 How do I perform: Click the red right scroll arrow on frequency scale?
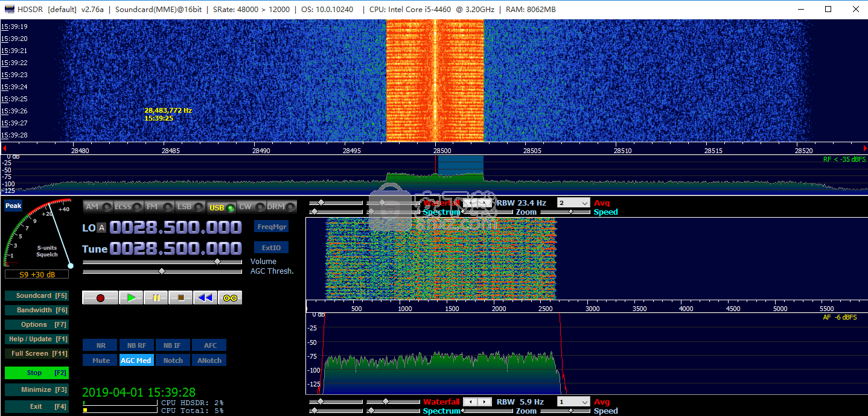(864, 148)
